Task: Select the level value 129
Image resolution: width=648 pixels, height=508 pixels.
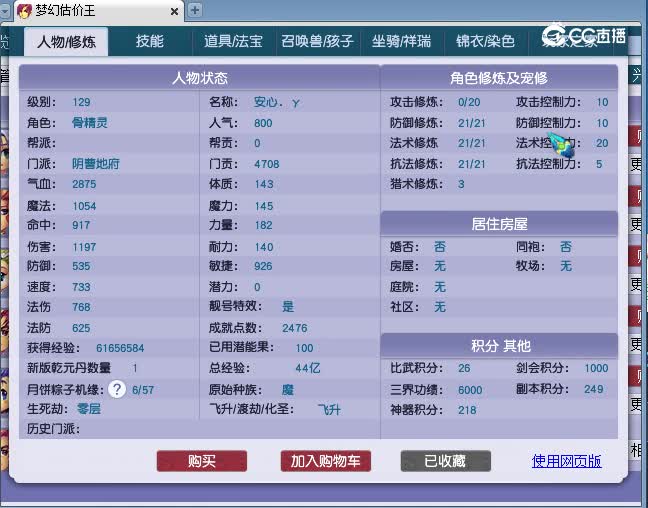Action: [81, 102]
